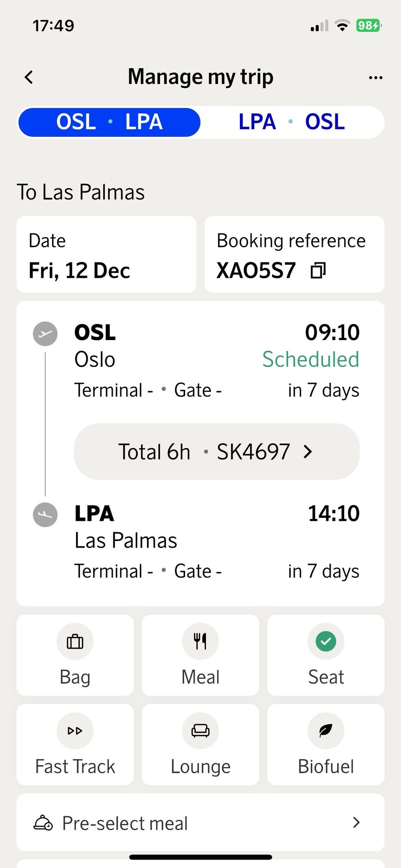
Task: Switch to the LPA · OSL return segment
Action: pos(292,122)
